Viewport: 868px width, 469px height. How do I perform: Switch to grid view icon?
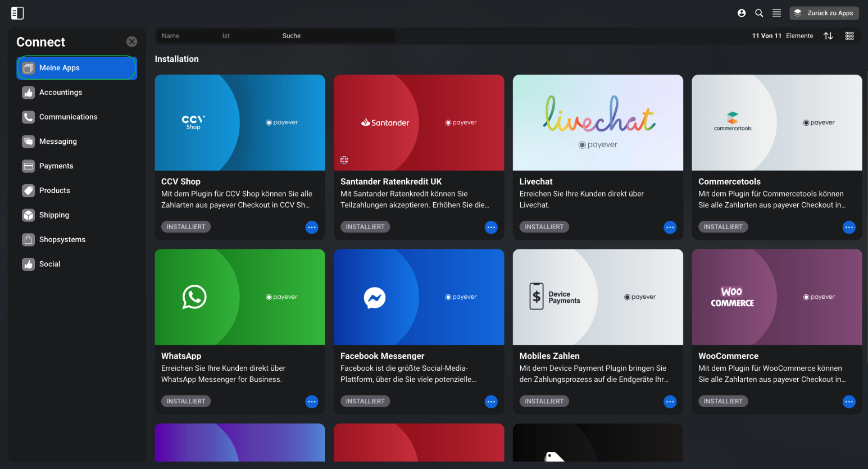click(849, 36)
